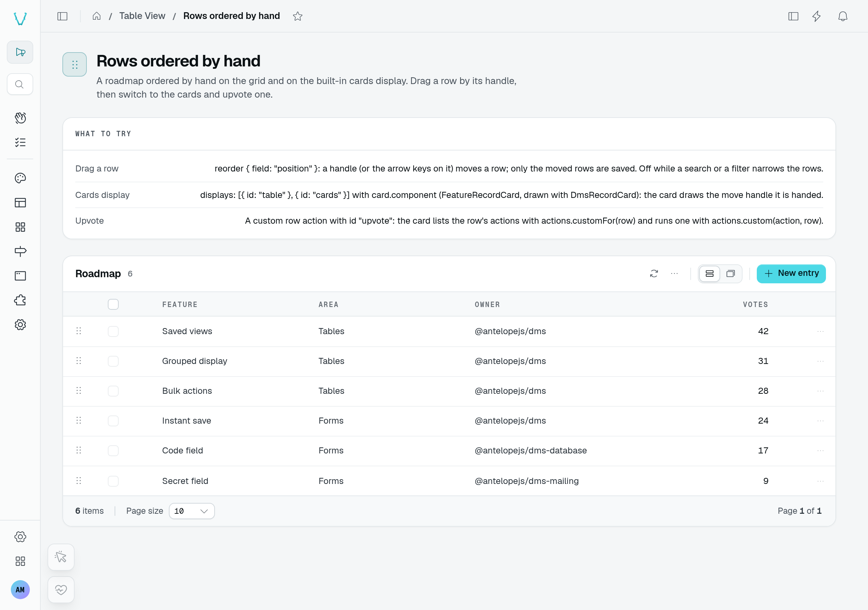Open the checklist sidebar item
Viewport: 868px width, 610px height.
tap(20, 142)
